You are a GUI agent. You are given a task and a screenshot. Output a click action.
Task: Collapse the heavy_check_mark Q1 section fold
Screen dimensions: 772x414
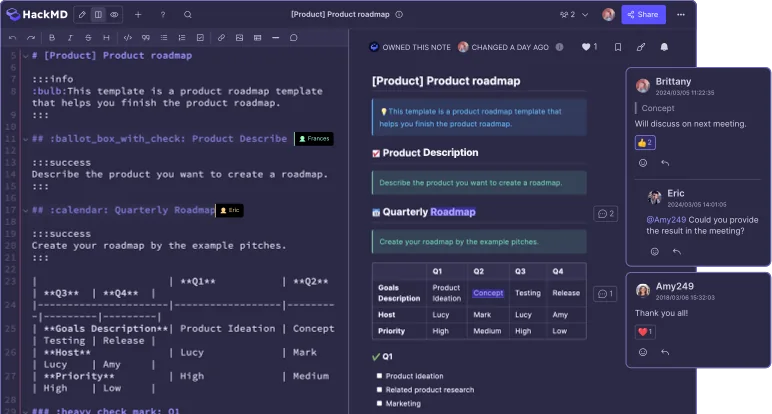pos(26,411)
